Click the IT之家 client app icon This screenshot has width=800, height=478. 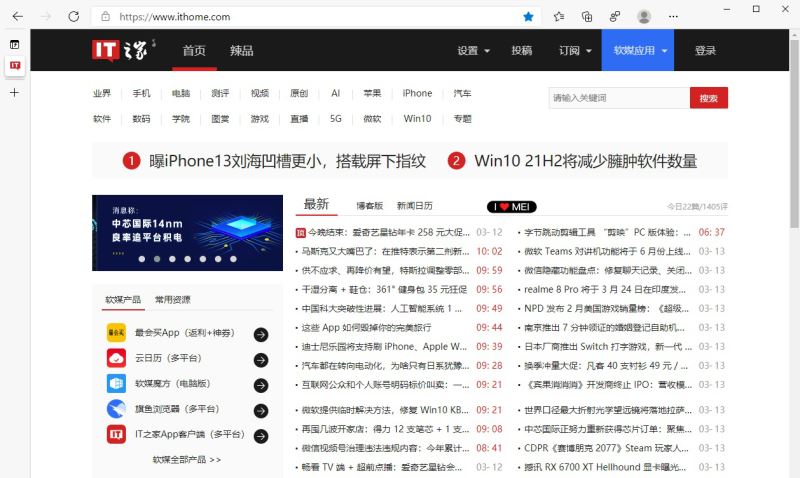pyautogui.click(x=116, y=434)
